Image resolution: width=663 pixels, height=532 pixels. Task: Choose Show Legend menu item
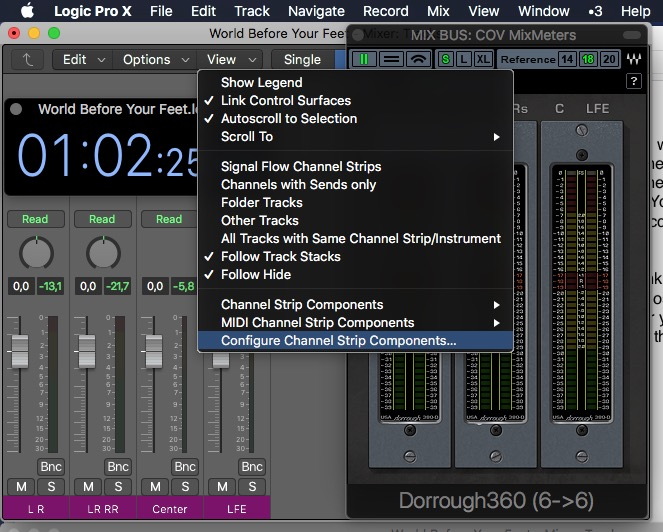355,82
